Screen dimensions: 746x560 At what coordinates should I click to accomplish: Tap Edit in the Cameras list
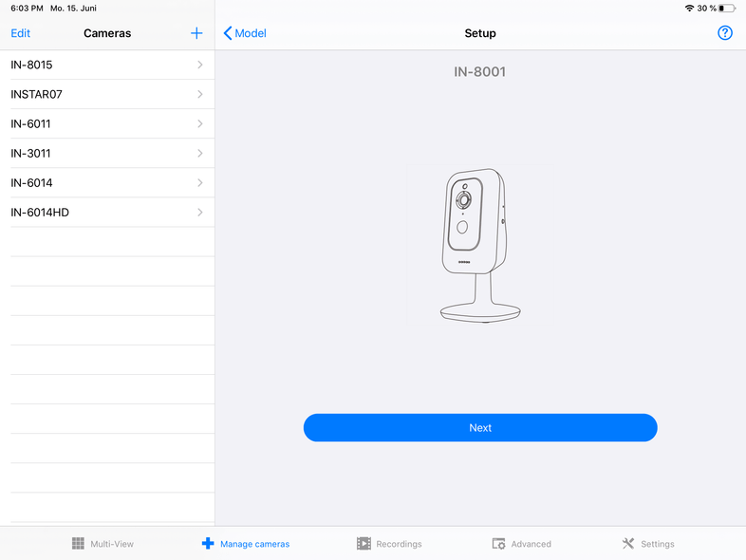tap(21, 33)
